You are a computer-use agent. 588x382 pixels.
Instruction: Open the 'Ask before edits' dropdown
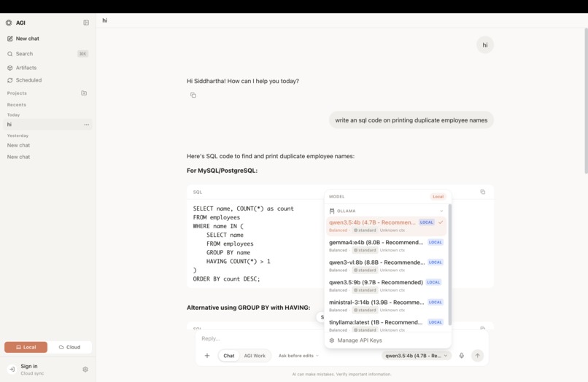pos(298,356)
